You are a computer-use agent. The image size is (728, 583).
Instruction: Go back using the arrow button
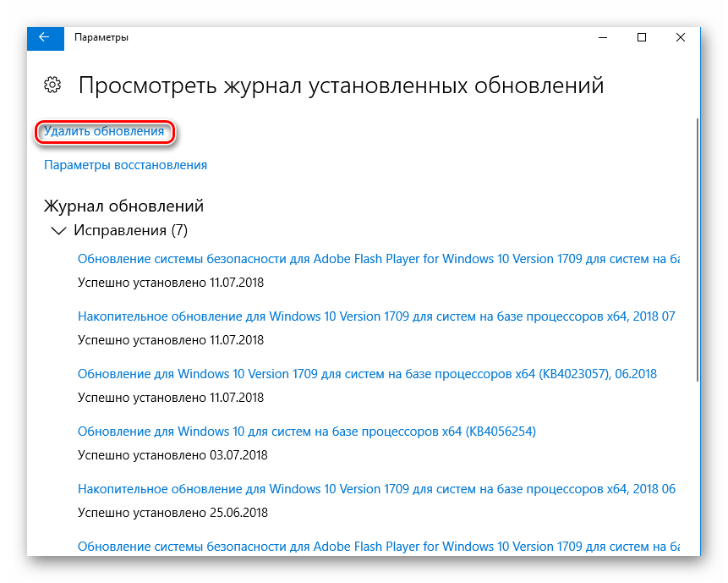44,37
